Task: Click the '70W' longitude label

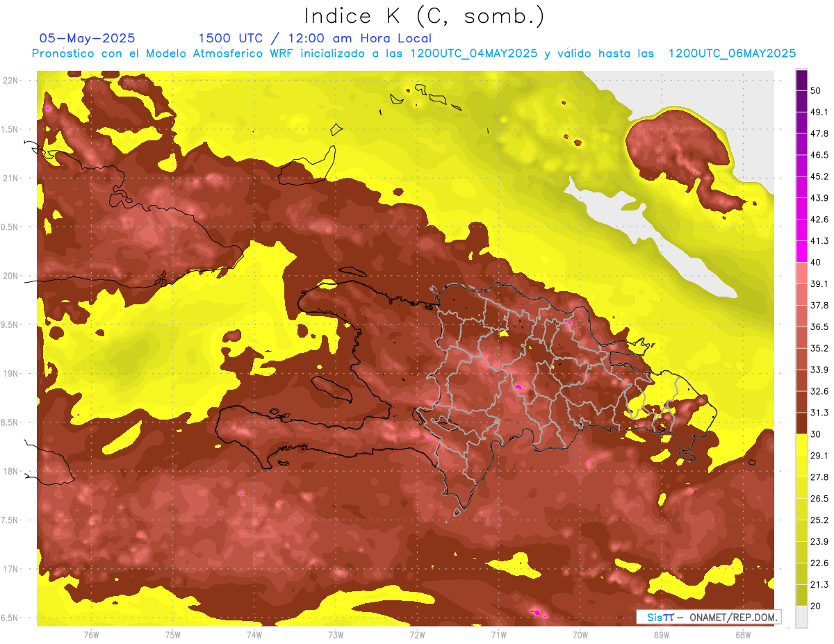Action: (x=580, y=634)
